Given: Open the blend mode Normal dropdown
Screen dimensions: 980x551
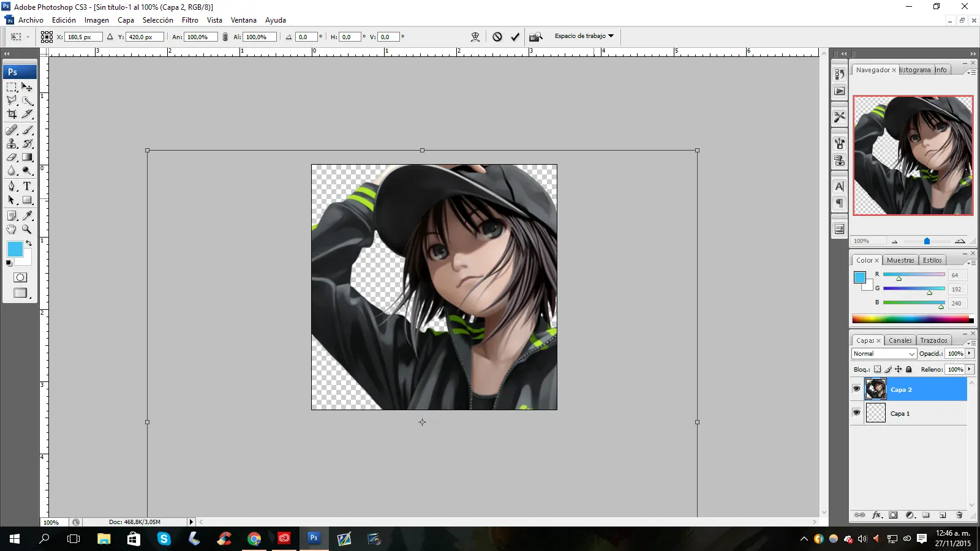Looking at the screenshot, I should (x=884, y=354).
